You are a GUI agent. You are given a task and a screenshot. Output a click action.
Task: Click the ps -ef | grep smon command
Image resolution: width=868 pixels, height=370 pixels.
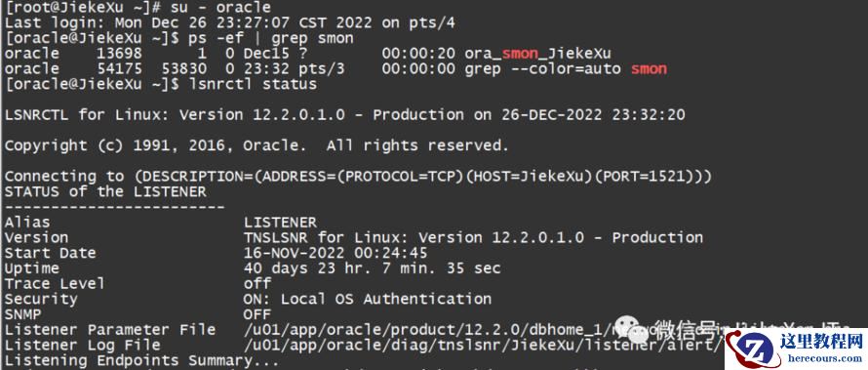click(271, 38)
